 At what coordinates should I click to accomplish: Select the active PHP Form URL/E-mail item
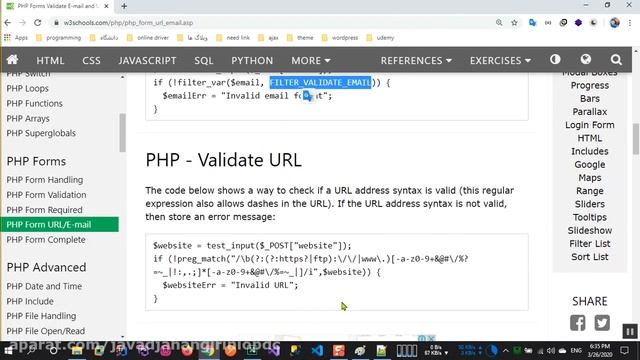[x=60, y=224]
